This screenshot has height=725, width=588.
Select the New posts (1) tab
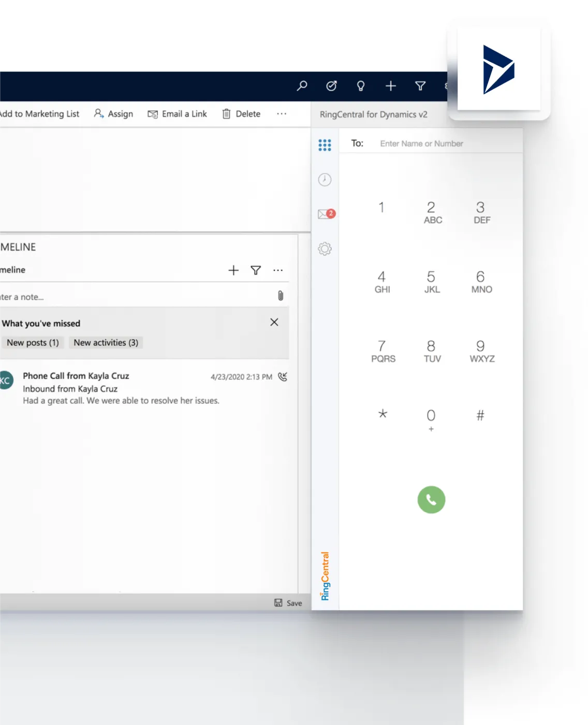click(x=33, y=343)
